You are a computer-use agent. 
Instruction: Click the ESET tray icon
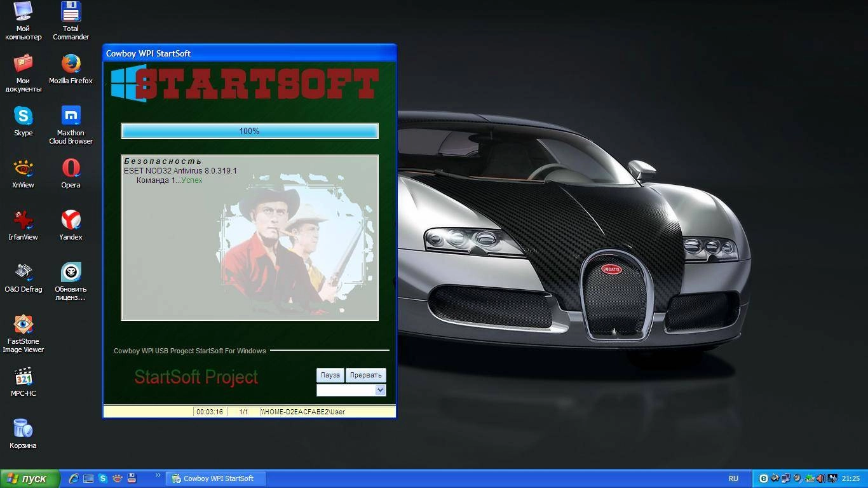764,478
